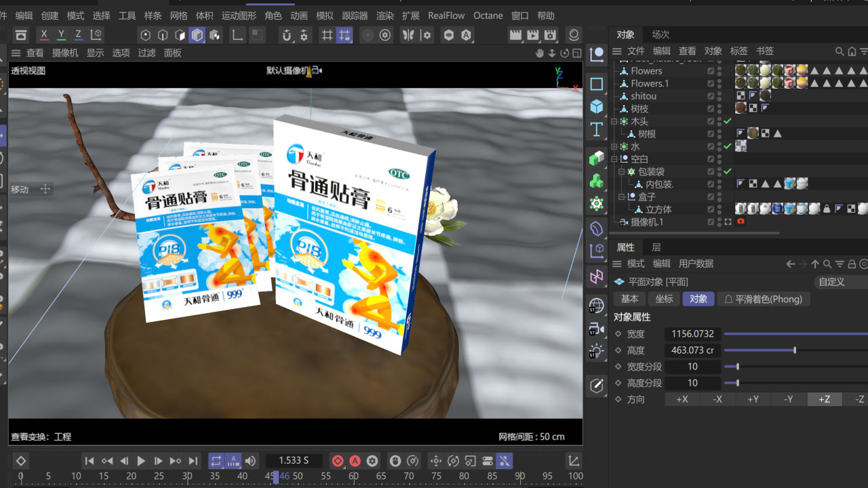Select the Cube primitive tool icon
The image size is (868, 488).
pyautogui.click(x=597, y=106)
